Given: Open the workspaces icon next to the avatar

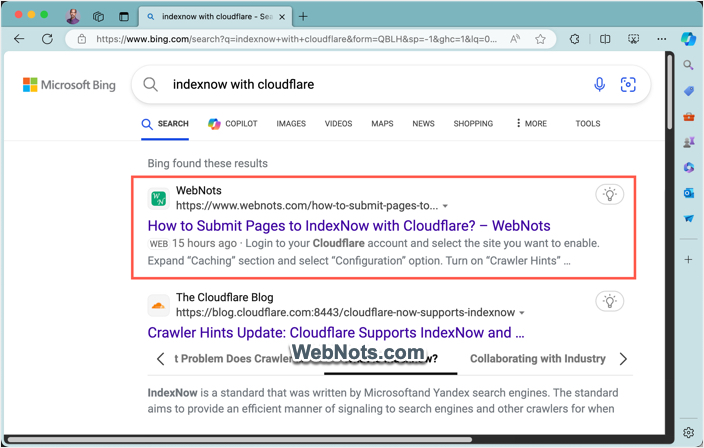Looking at the screenshot, I should pos(98,17).
